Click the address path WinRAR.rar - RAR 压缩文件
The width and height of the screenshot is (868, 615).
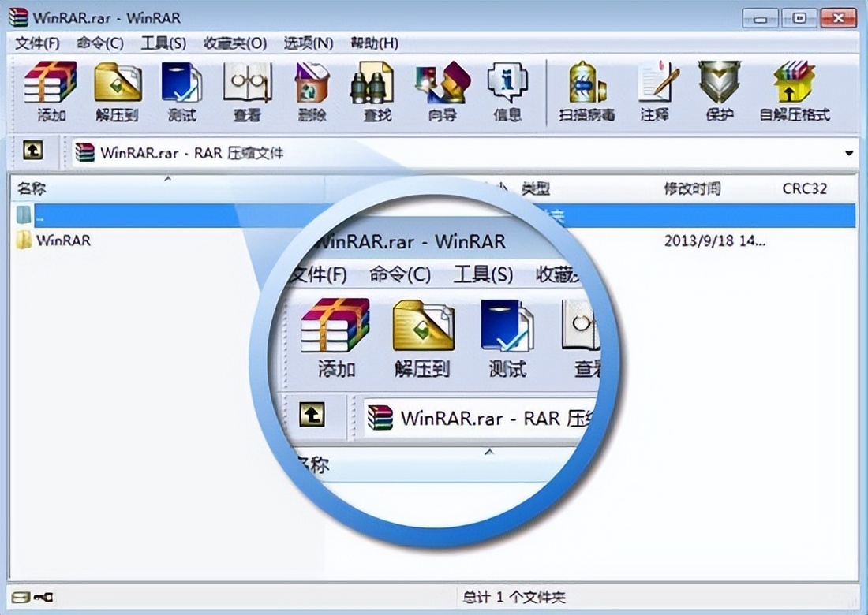click(x=192, y=153)
